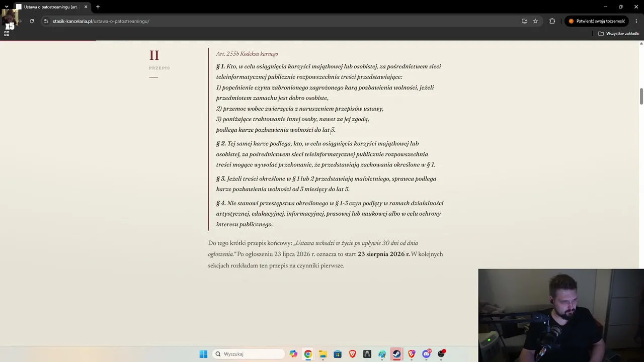The height and width of the screenshot is (362, 644).
Task: Expand the tab search chevron
Action: (7, 7)
